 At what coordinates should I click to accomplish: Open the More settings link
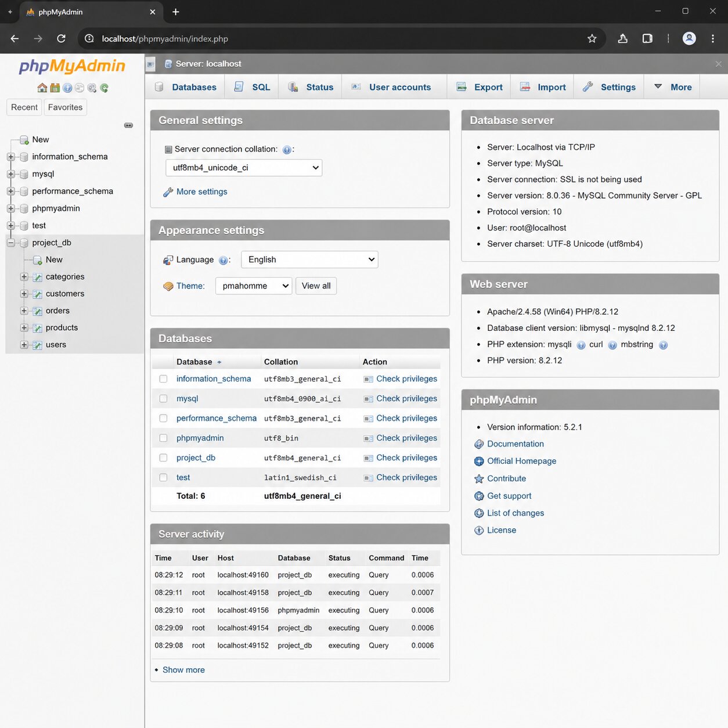[x=202, y=192]
